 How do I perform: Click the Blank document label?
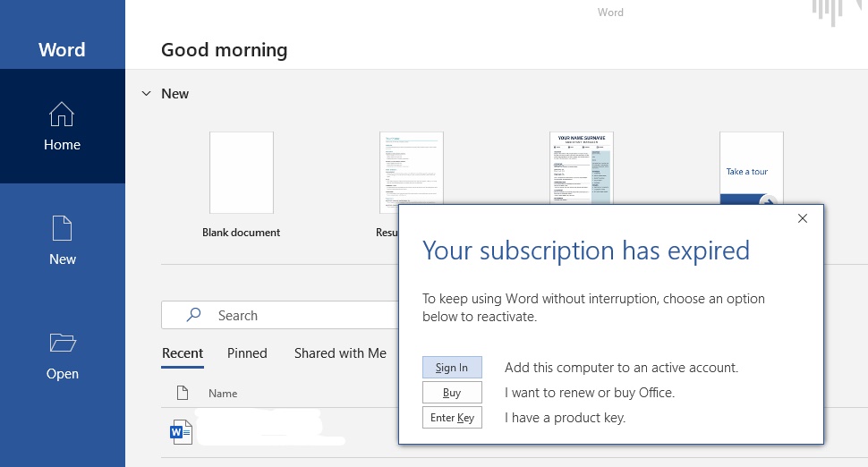[x=241, y=233]
